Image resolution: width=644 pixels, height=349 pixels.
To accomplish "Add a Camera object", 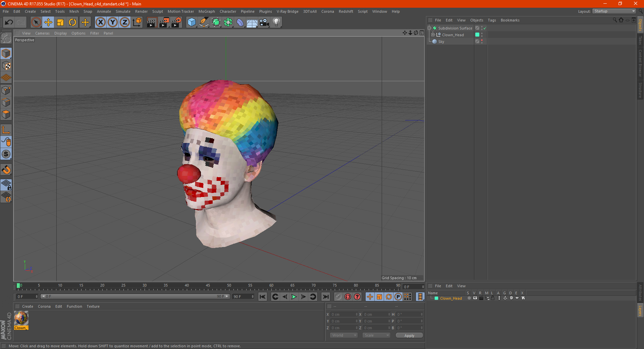I will (x=264, y=22).
